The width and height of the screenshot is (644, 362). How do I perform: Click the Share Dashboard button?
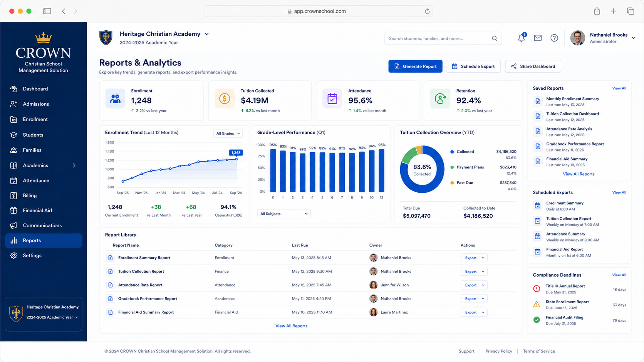[533, 66]
